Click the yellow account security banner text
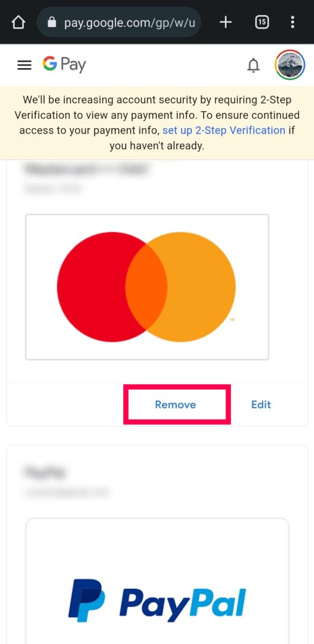Viewport: 314px width, 644px height. pos(157,123)
